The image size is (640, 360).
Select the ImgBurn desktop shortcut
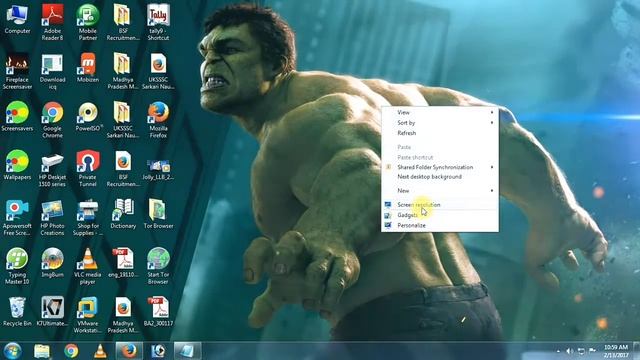[x=53, y=263]
